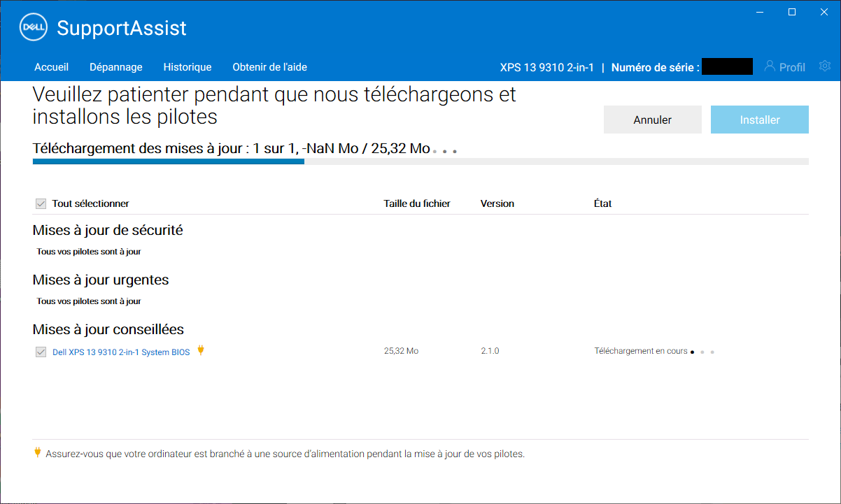Toggle the Tout sélectionner checkbox
Image resolution: width=841 pixels, height=504 pixels.
point(41,203)
